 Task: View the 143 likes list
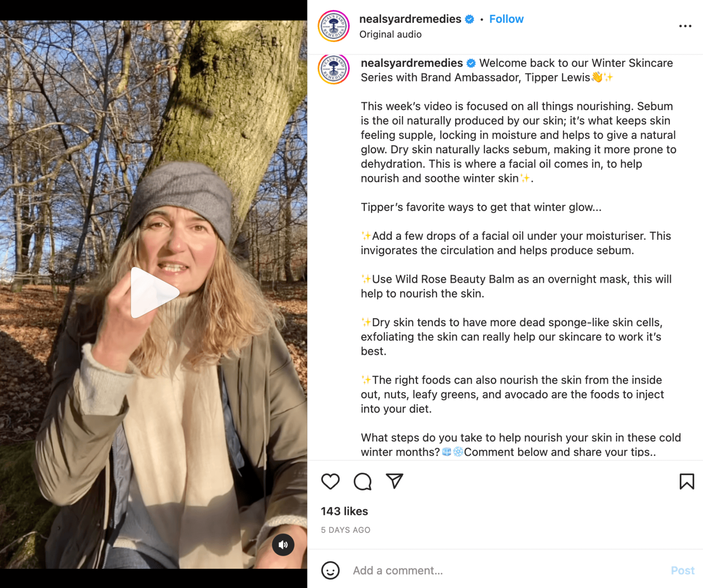coord(344,511)
